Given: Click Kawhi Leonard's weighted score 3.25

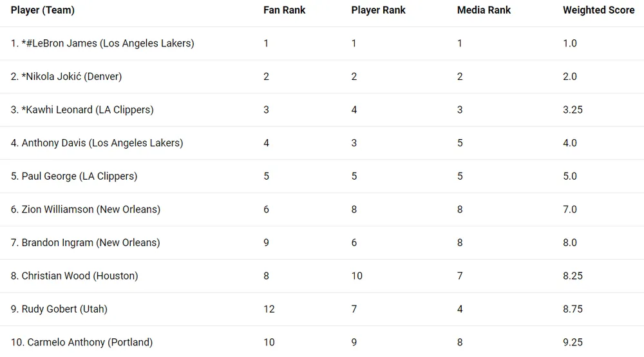Looking at the screenshot, I should coord(573,110).
